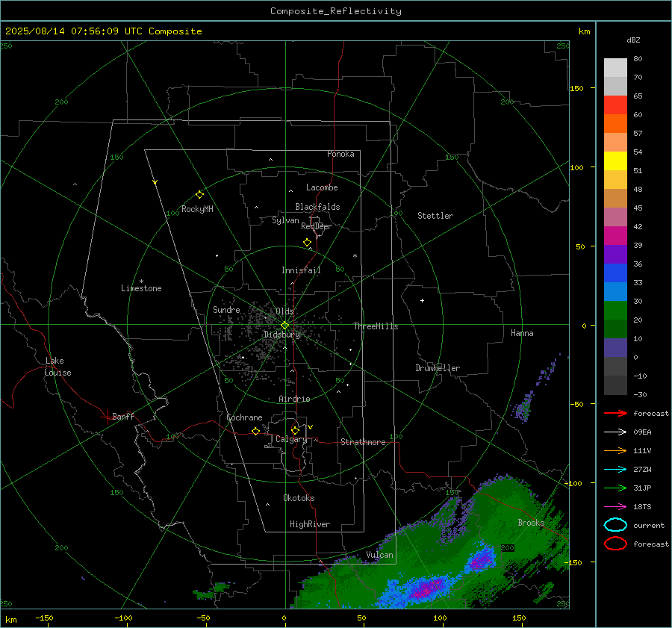
Task: Select the HighRiver label
Action: tap(310, 524)
